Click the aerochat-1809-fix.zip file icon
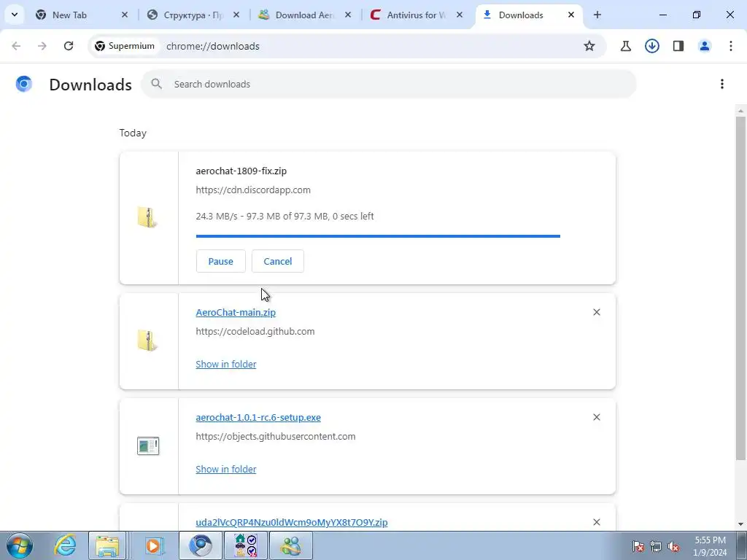Screen dimensions: 747x560 (x=147, y=217)
